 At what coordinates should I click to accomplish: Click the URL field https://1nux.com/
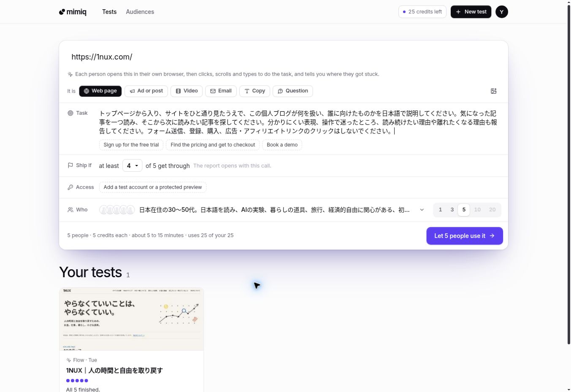point(284,57)
